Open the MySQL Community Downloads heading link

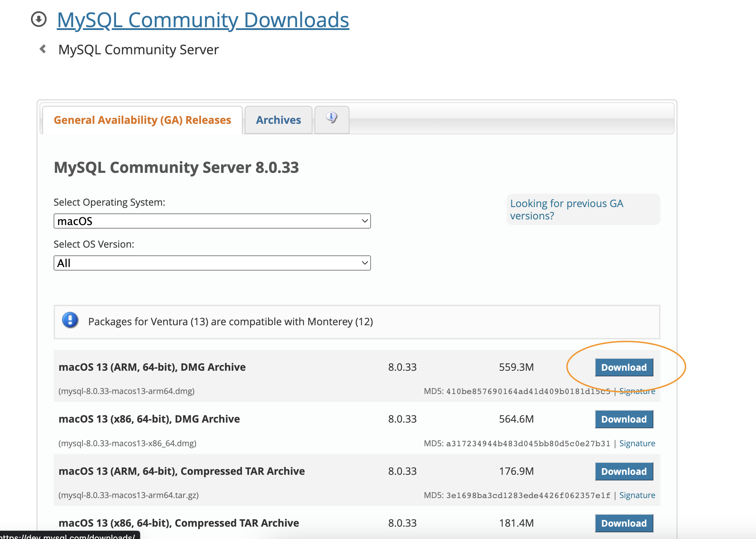click(203, 20)
